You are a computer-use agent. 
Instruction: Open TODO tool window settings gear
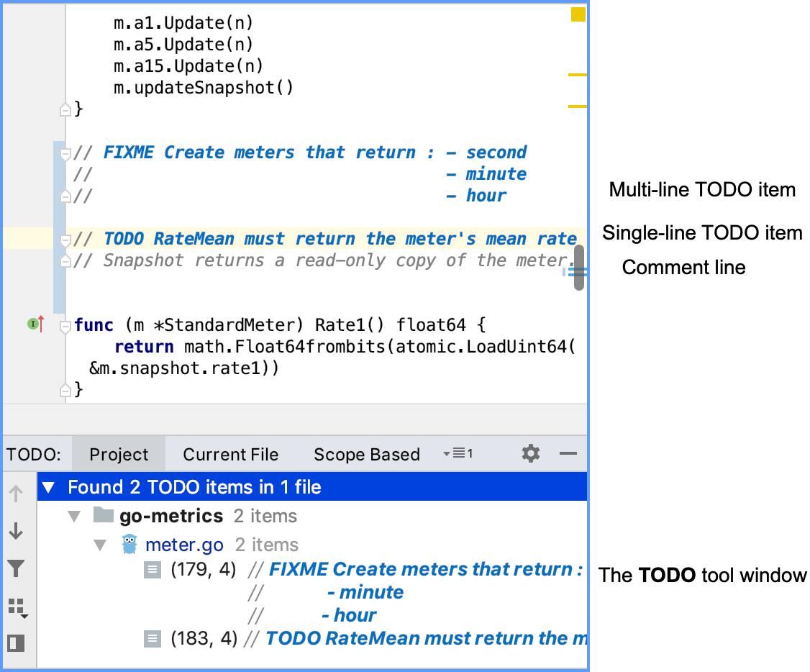[x=531, y=453]
